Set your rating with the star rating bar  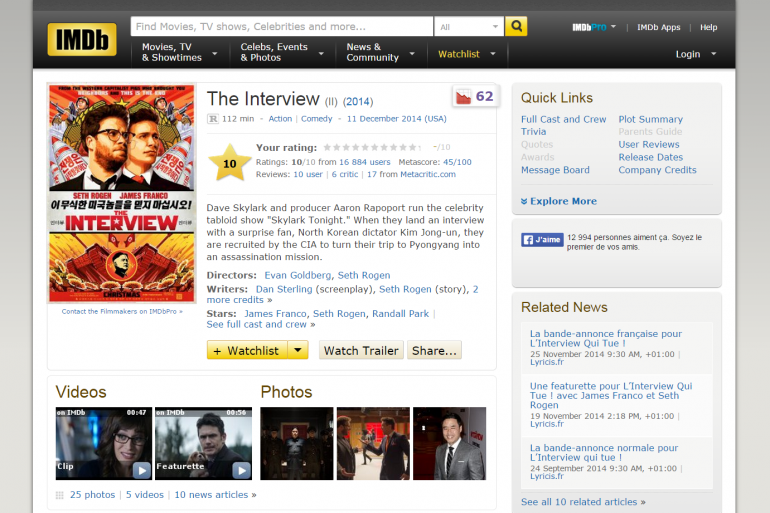tap(372, 147)
